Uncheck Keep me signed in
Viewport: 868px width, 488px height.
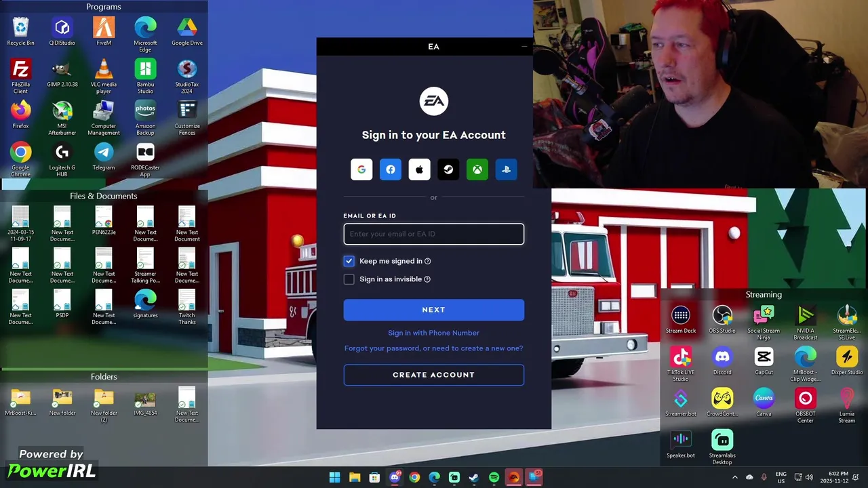[349, 261]
